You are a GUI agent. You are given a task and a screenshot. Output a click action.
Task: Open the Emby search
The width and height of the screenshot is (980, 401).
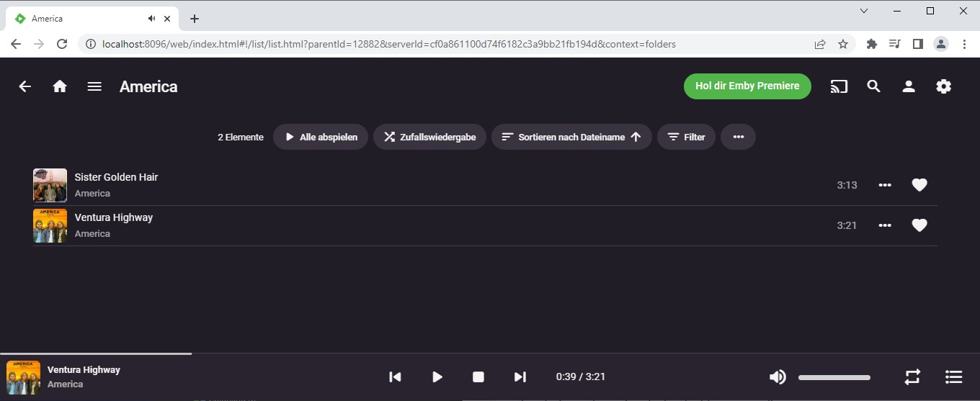click(x=874, y=86)
